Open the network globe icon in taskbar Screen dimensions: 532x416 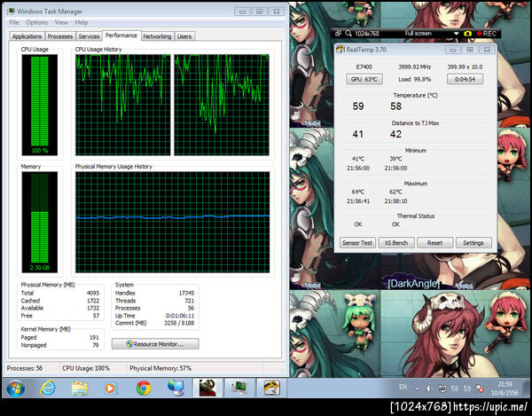(176, 388)
